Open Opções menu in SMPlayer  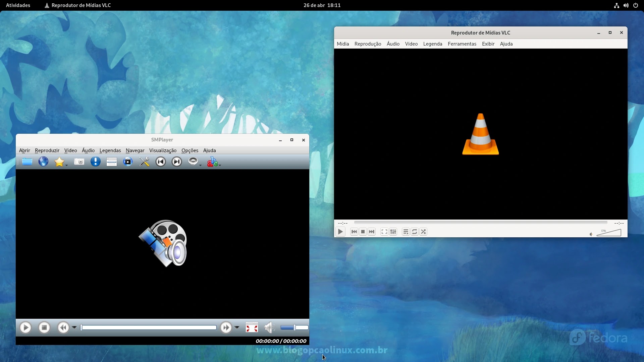(x=190, y=150)
